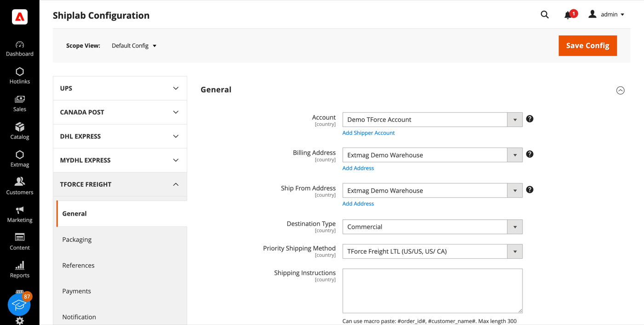
Task: Expand the CANADA POST configuration section
Action: (120, 112)
